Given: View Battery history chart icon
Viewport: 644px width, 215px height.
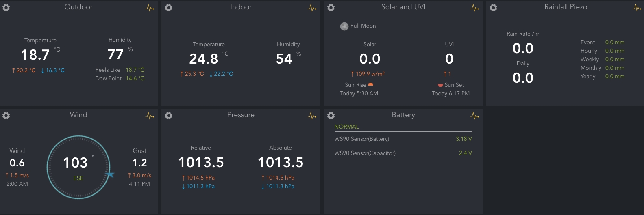Looking at the screenshot, I should [x=474, y=116].
